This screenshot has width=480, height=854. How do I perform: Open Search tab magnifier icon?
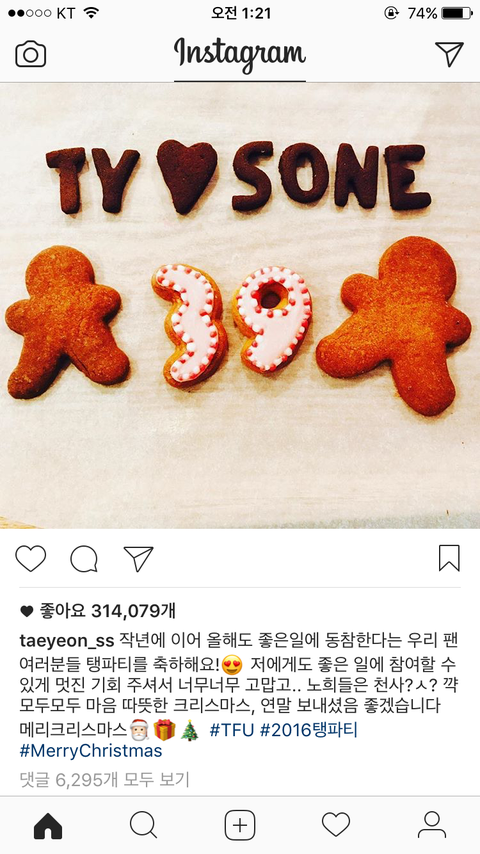[x=144, y=825]
